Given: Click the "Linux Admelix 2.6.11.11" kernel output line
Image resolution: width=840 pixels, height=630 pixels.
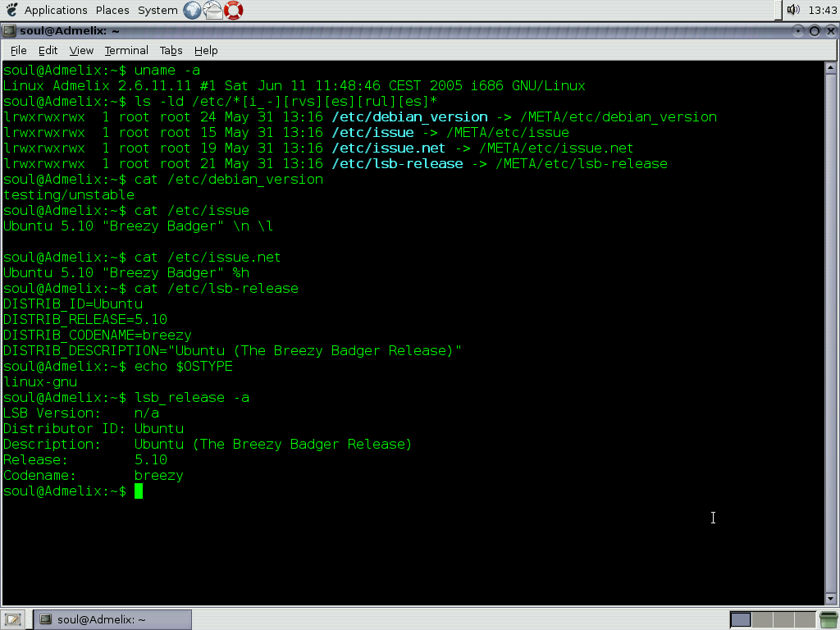Looking at the screenshot, I should click(x=294, y=85).
